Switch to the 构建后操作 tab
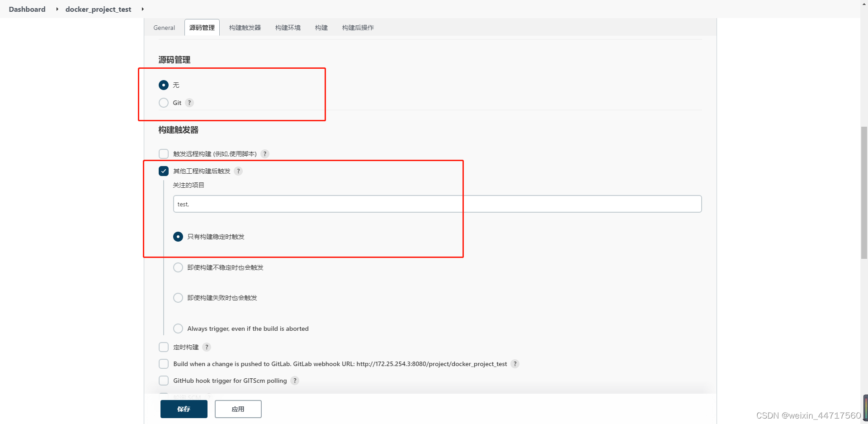 (358, 28)
